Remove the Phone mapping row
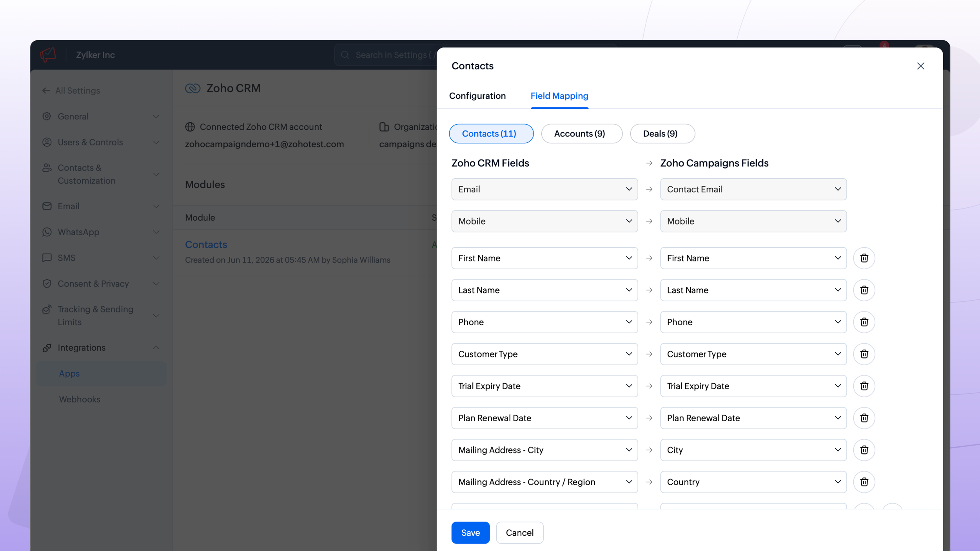The image size is (980, 551). click(x=864, y=322)
